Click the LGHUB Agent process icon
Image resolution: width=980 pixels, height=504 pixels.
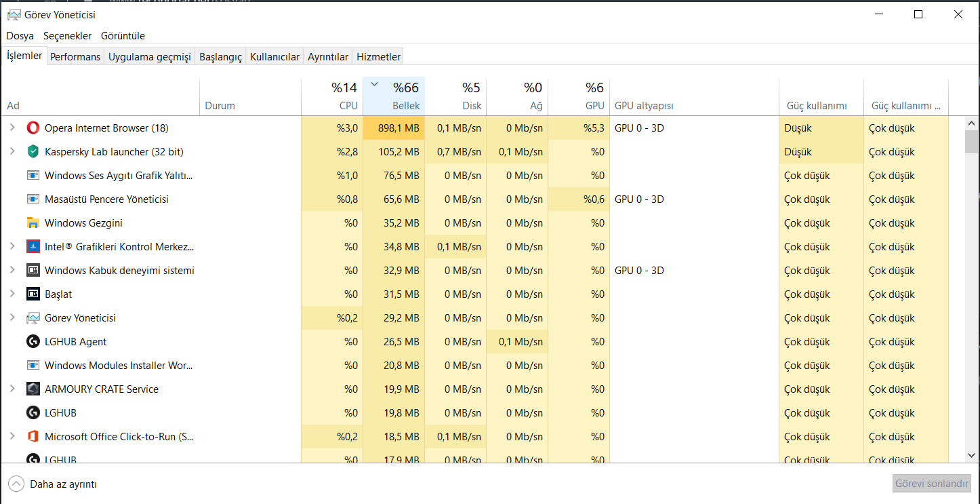(x=33, y=342)
